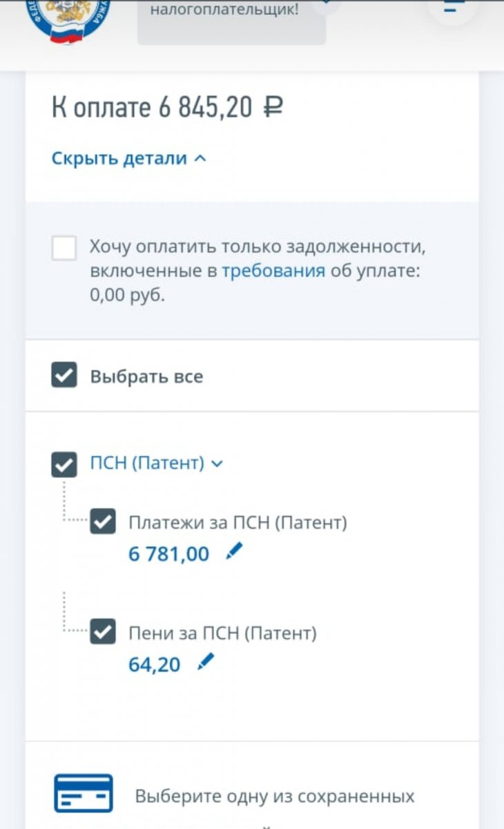Click the 64,20 penalty amount value

(x=154, y=665)
